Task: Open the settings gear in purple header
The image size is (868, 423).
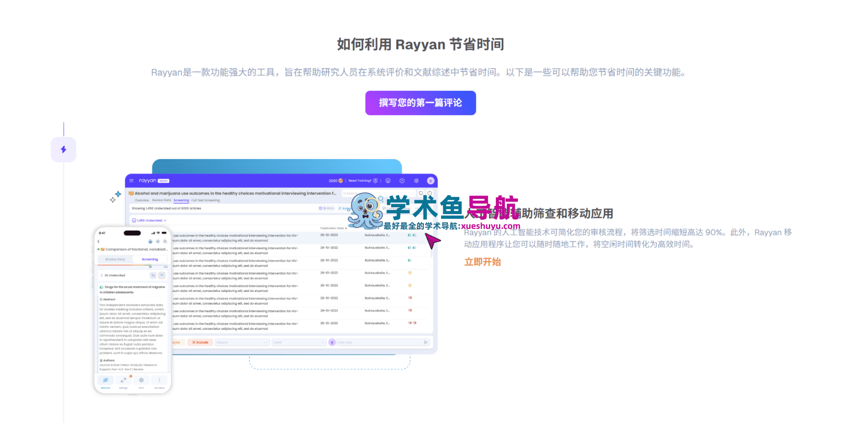Action: (416, 181)
